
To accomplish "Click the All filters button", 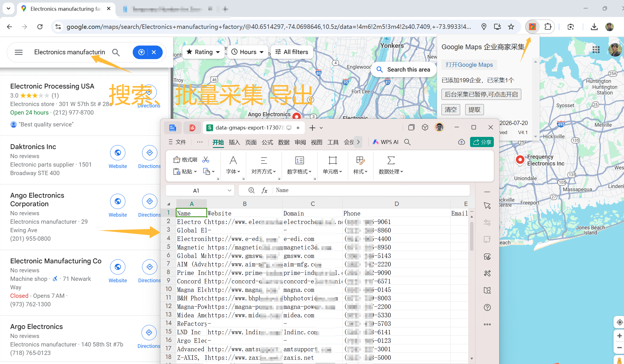I will pyautogui.click(x=292, y=52).
